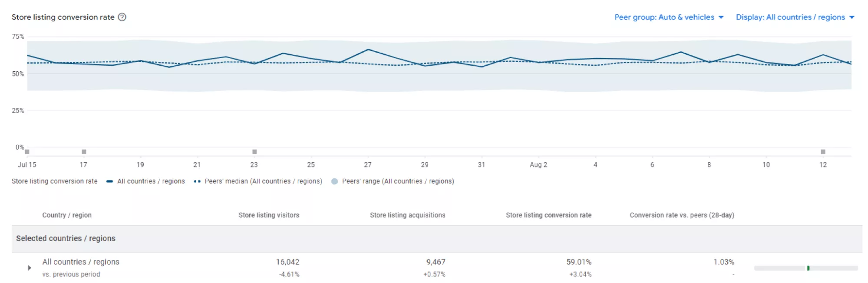Click the event marker at Aug 12
The height and width of the screenshot is (283, 868).
pyautogui.click(x=823, y=152)
